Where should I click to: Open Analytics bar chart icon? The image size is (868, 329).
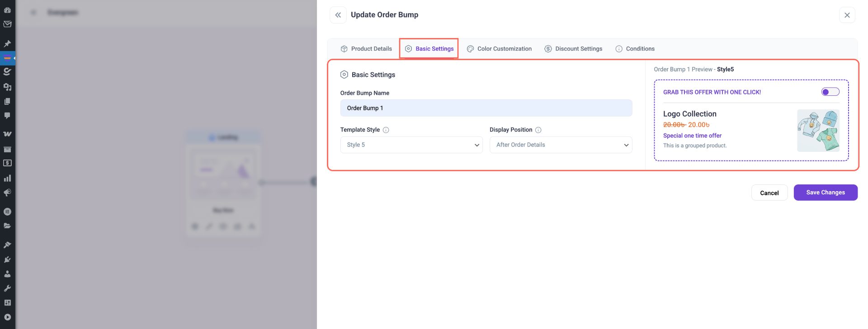[7, 178]
